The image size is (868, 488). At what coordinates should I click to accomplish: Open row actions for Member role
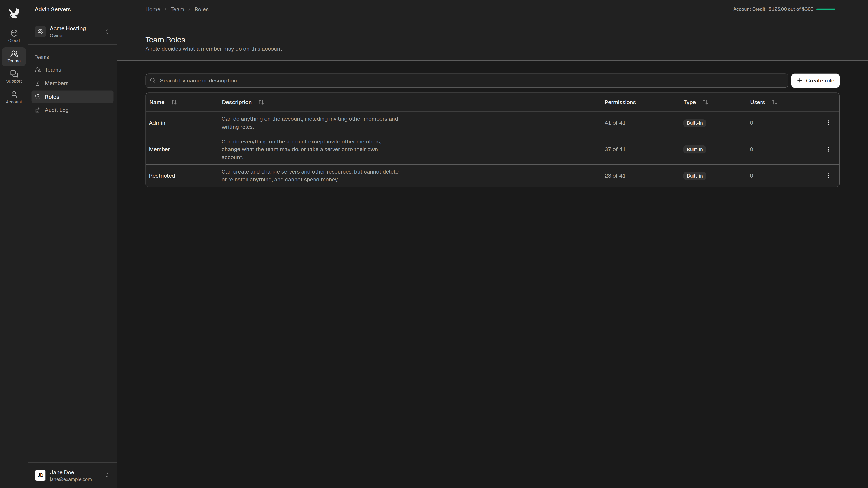click(x=829, y=149)
